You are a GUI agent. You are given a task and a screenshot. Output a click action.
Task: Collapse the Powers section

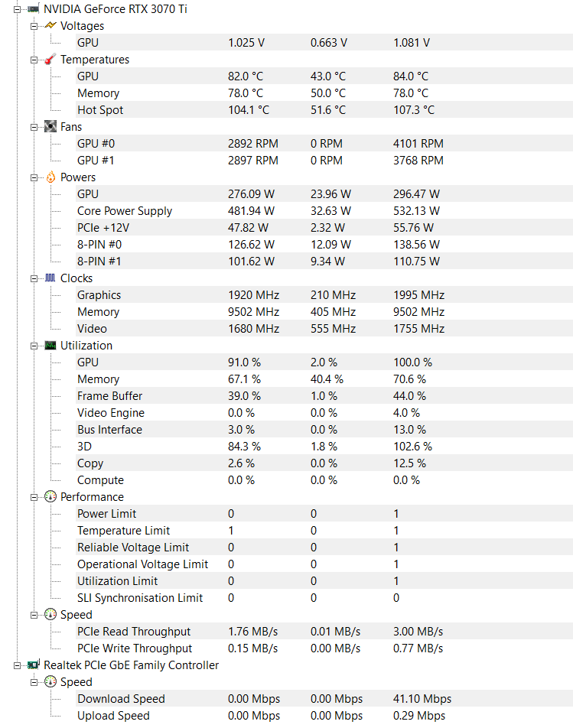tap(34, 177)
